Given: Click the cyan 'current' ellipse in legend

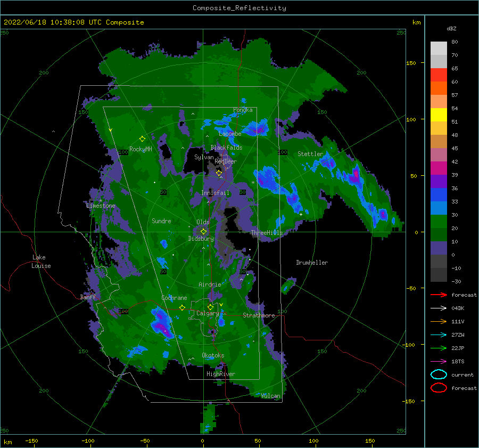Looking at the screenshot, I should click(439, 374).
